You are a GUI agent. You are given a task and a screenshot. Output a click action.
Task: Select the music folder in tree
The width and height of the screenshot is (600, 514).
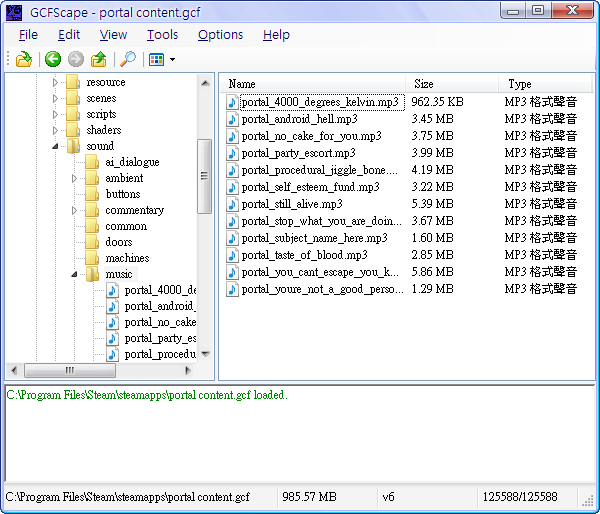pyautogui.click(x=119, y=274)
